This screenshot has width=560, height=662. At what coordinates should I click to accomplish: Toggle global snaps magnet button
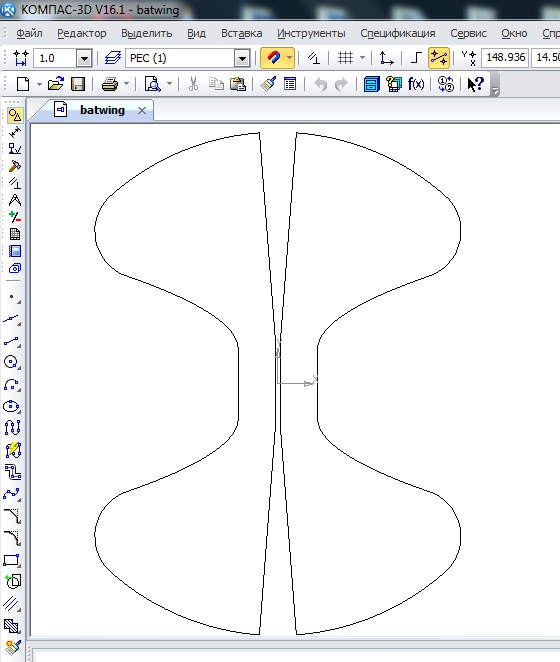coord(274,58)
